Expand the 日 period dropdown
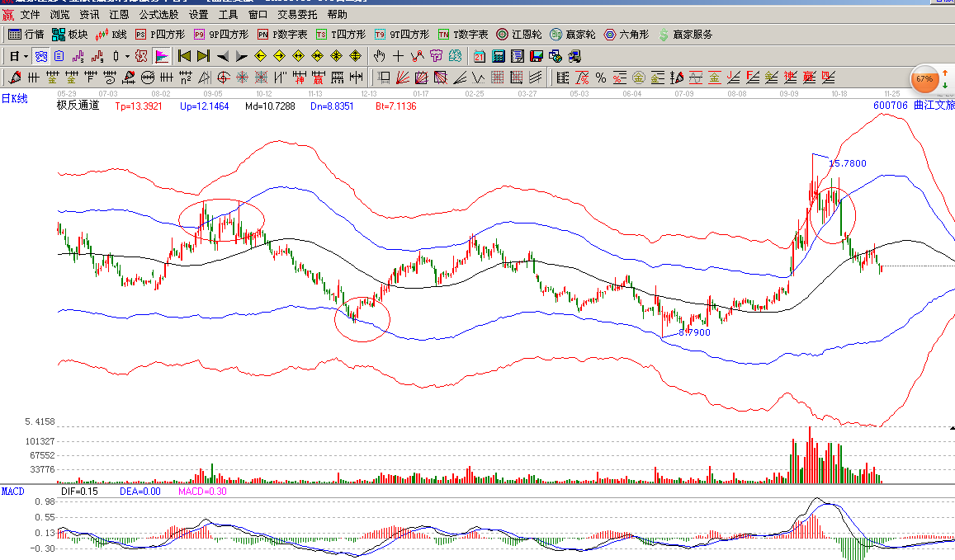 coord(18,56)
